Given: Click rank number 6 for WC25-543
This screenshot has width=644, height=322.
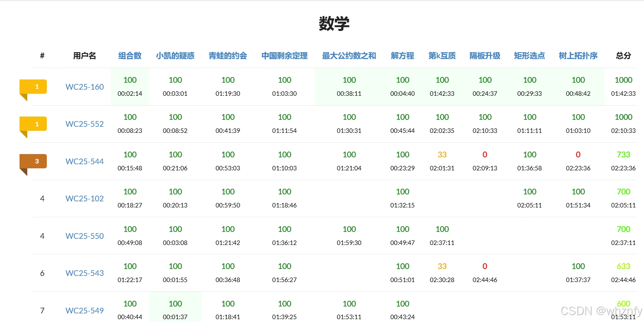Looking at the screenshot, I should (x=42, y=273).
